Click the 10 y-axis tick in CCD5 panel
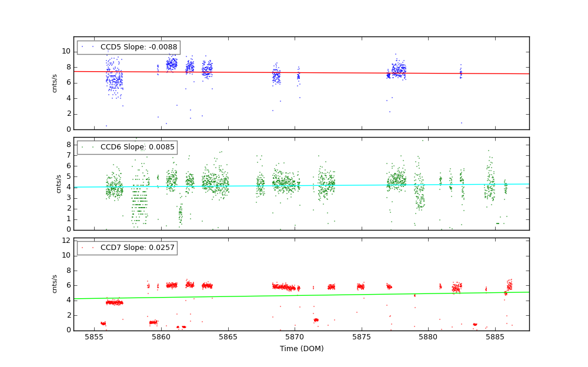This screenshot has width=588, height=367. click(66, 51)
